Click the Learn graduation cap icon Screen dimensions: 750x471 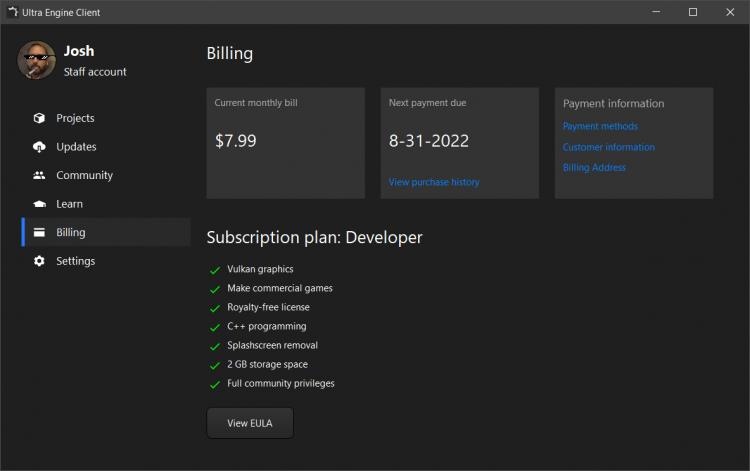pyautogui.click(x=39, y=204)
